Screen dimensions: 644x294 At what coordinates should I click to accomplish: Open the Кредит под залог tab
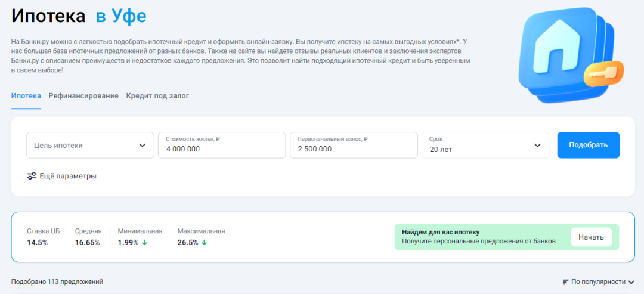pos(157,95)
